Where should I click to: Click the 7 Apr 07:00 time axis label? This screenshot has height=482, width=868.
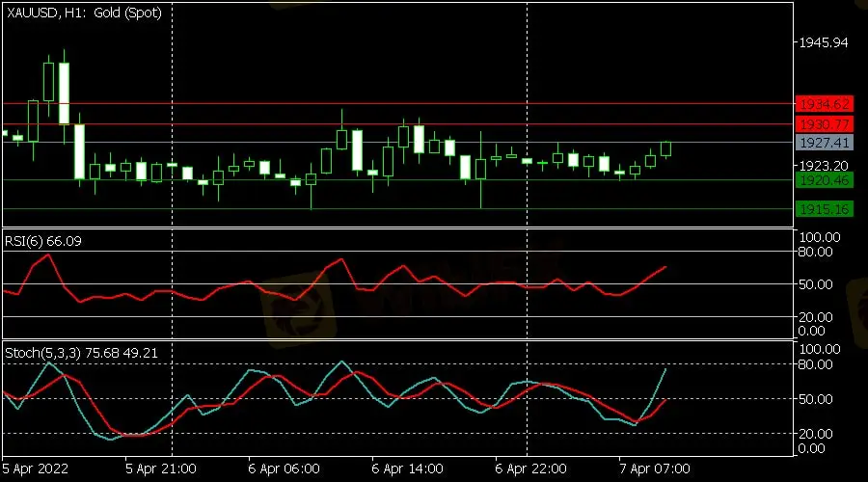pos(654,469)
